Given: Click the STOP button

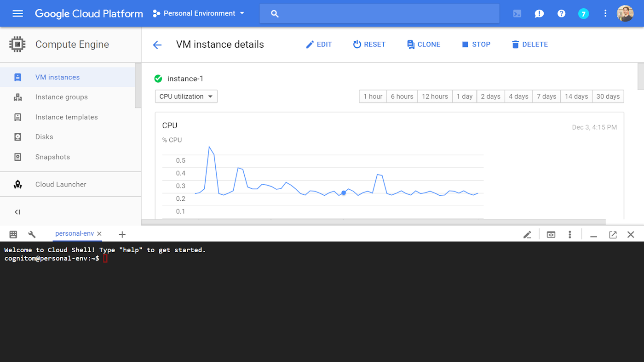Looking at the screenshot, I should (476, 45).
